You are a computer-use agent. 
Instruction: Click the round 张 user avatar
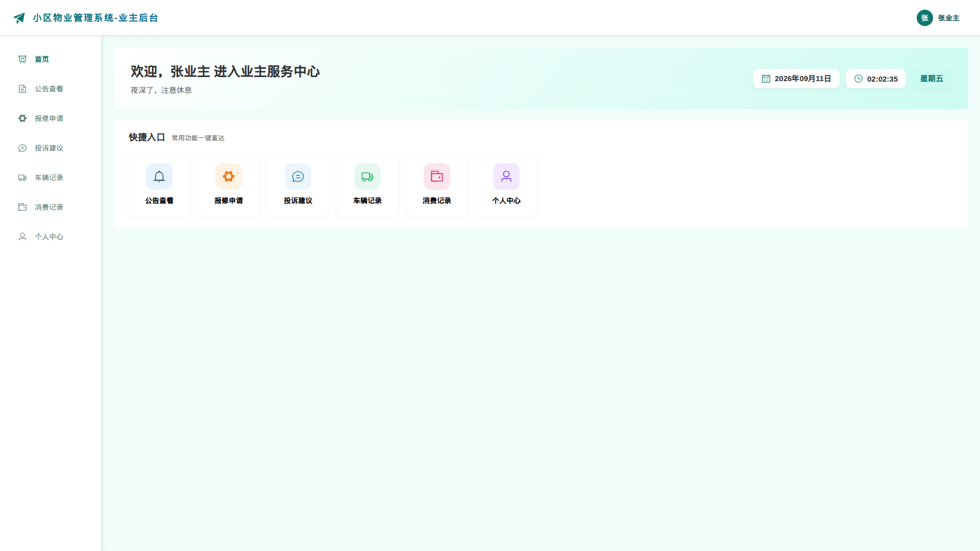pyautogui.click(x=925, y=18)
